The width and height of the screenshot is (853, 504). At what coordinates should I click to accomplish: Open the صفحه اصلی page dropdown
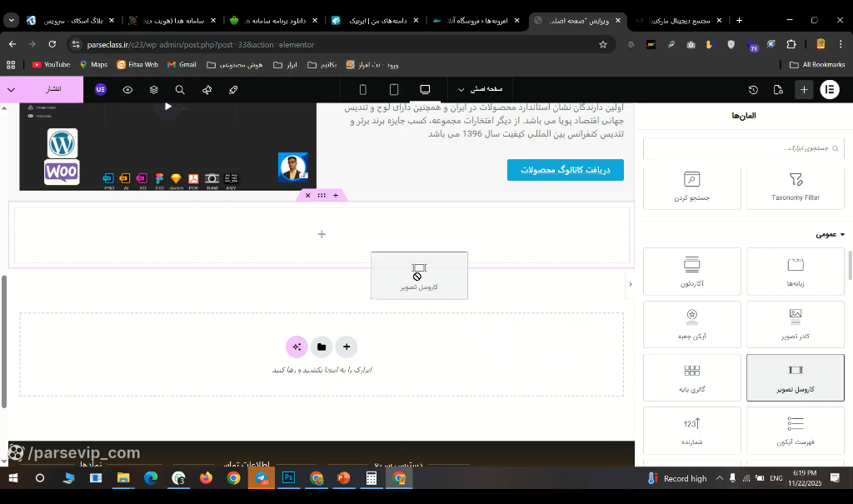coord(480,89)
